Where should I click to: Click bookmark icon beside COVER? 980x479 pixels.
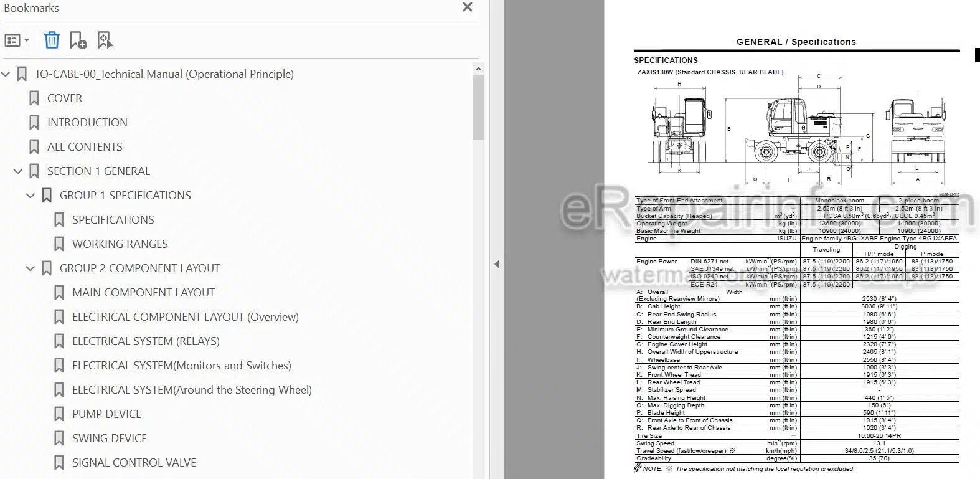34,98
